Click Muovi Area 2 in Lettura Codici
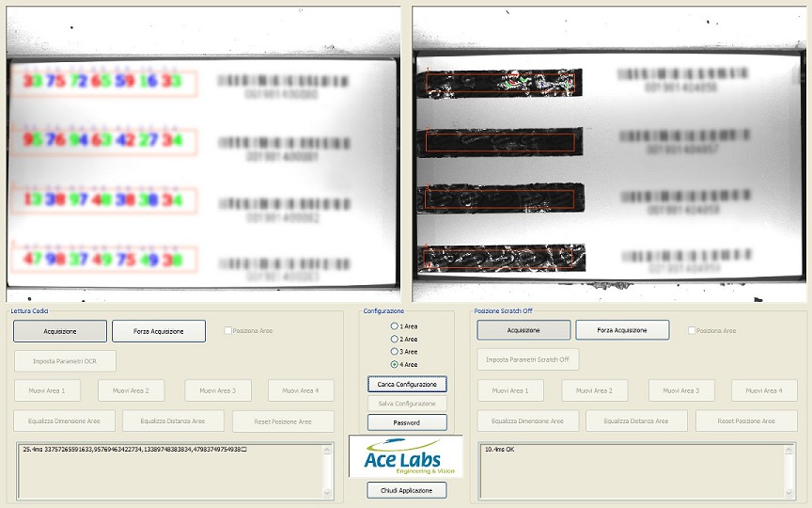 point(131,390)
